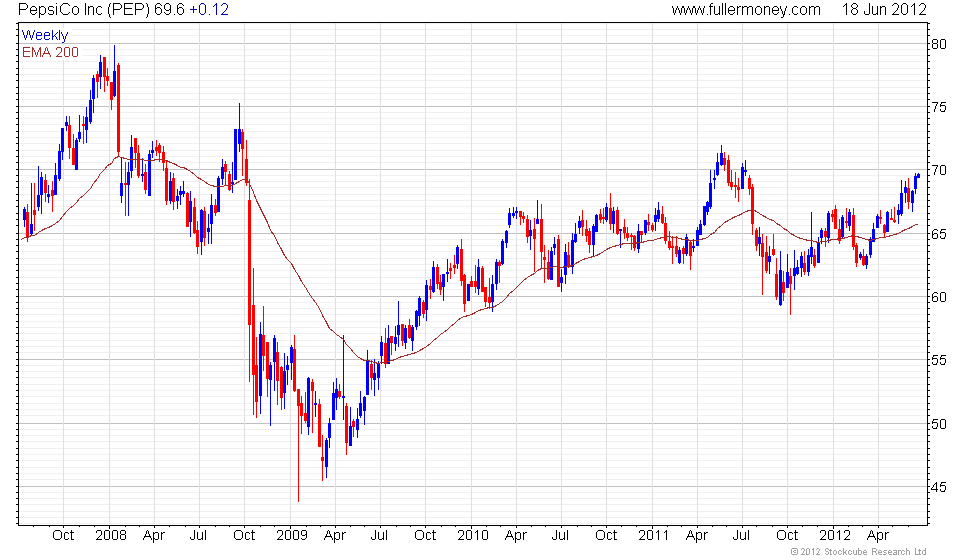Click the Stockcube Research Ltd copyright text
This screenshot has width=980, height=560.
tap(859, 552)
